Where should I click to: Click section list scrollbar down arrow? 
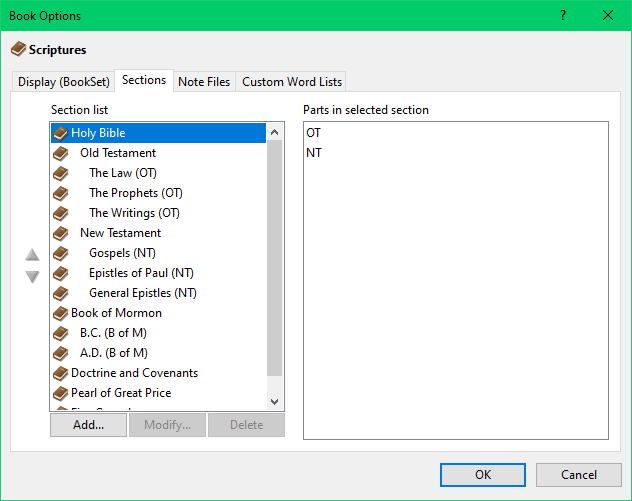(x=274, y=401)
